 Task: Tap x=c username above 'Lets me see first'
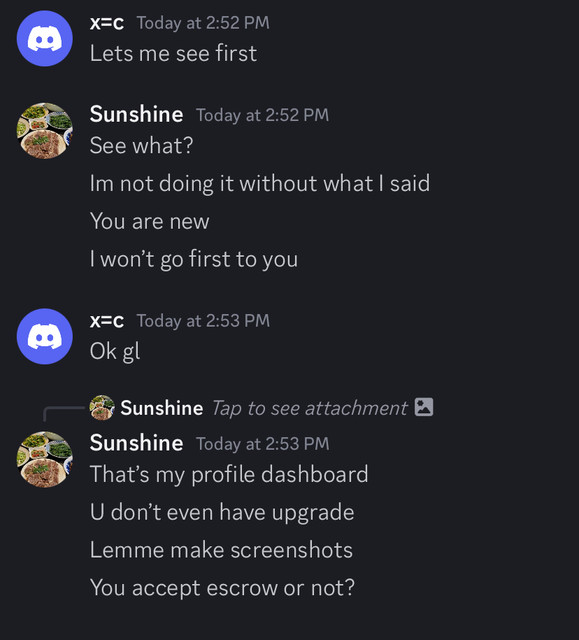point(106,22)
